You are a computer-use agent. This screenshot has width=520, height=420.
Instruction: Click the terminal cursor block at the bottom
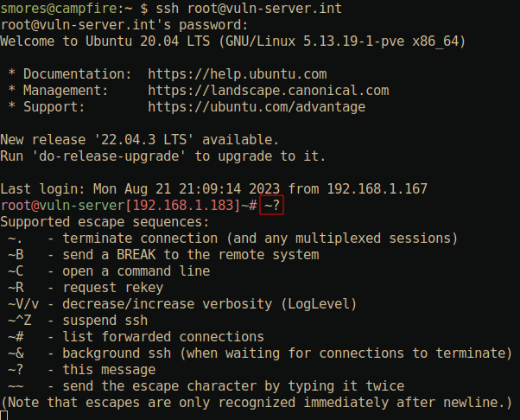(4, 416)
